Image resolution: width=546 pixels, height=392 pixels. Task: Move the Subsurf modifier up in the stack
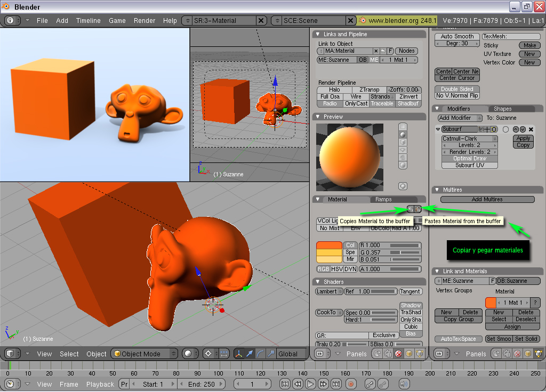click(516, 129)
